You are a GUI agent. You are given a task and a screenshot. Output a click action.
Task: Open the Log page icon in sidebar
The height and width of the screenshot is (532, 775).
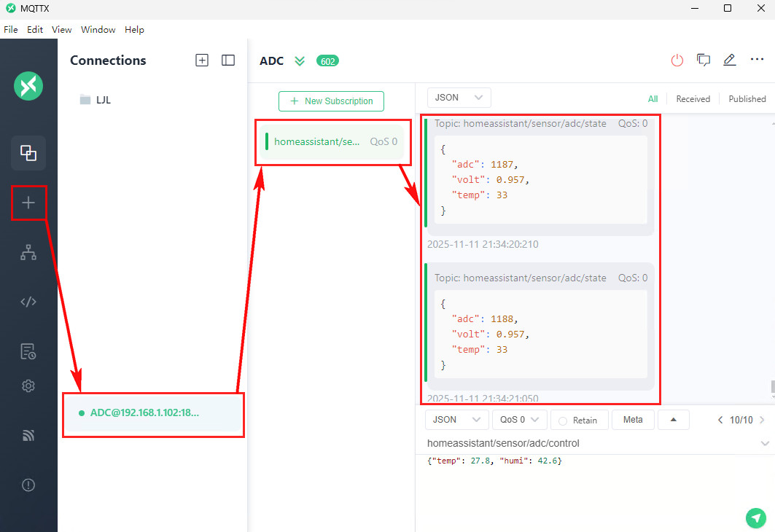click(x=28, y=351)
